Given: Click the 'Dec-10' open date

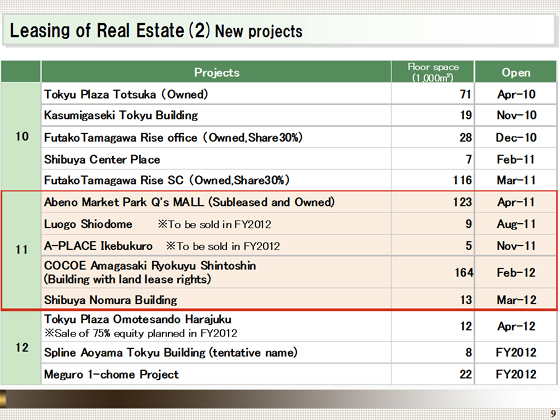Looking at the screenshot, I should click(x=516, y=138).
